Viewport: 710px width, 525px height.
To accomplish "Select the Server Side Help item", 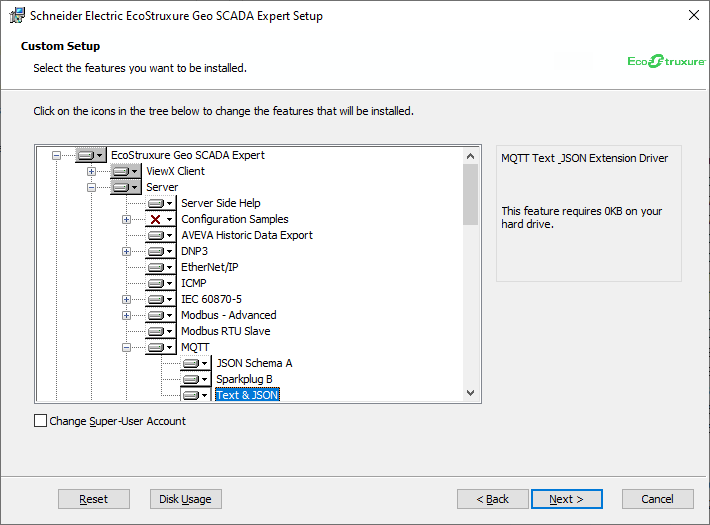I will click(x=220, y=203).
